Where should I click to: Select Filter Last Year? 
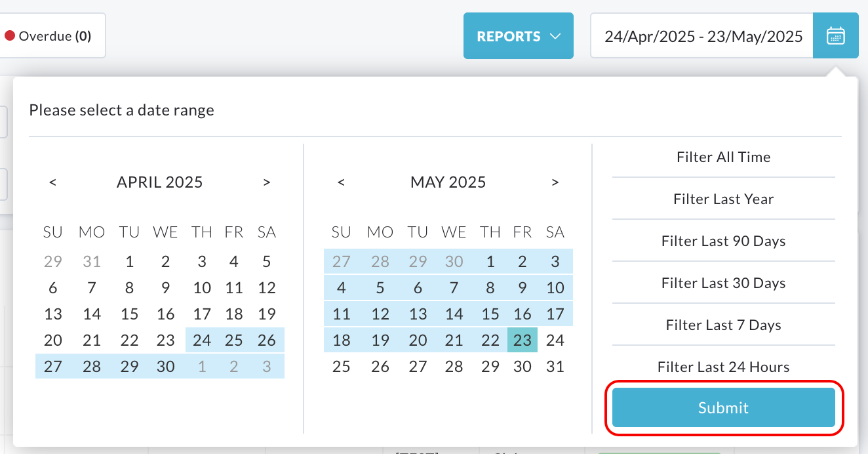tap(724, 199)
